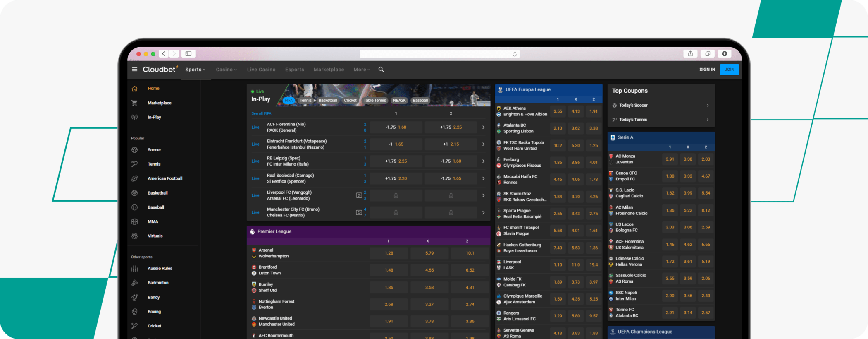The height and width of the screenshot is (339, 868).
Task: Select the Basketball icon in the sidebar
Action: pos(134,193)
